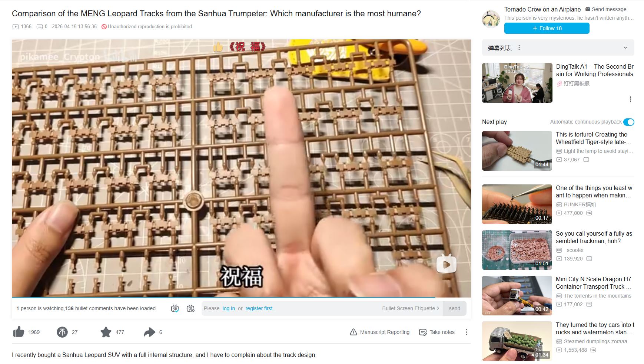Open the Take notes icon
The image size is (644, 364).
pyautogui.click(x=423, y=332)
